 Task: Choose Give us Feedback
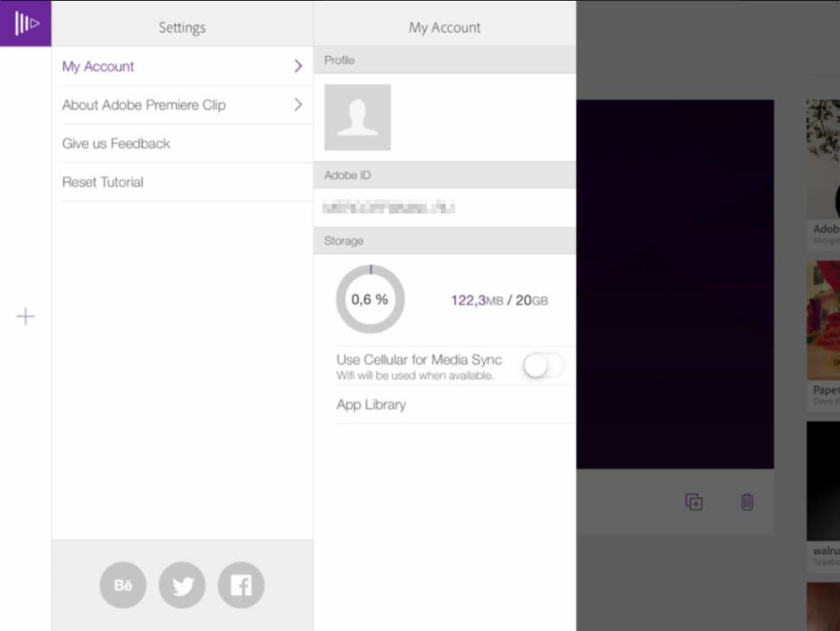coord(182,143)
